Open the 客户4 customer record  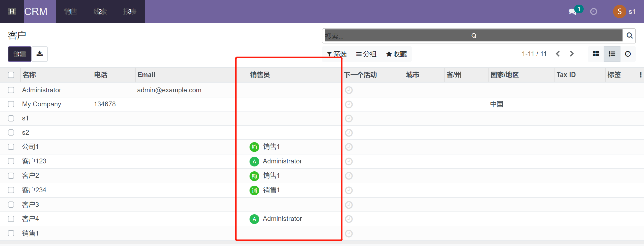[x=30, y=219]
